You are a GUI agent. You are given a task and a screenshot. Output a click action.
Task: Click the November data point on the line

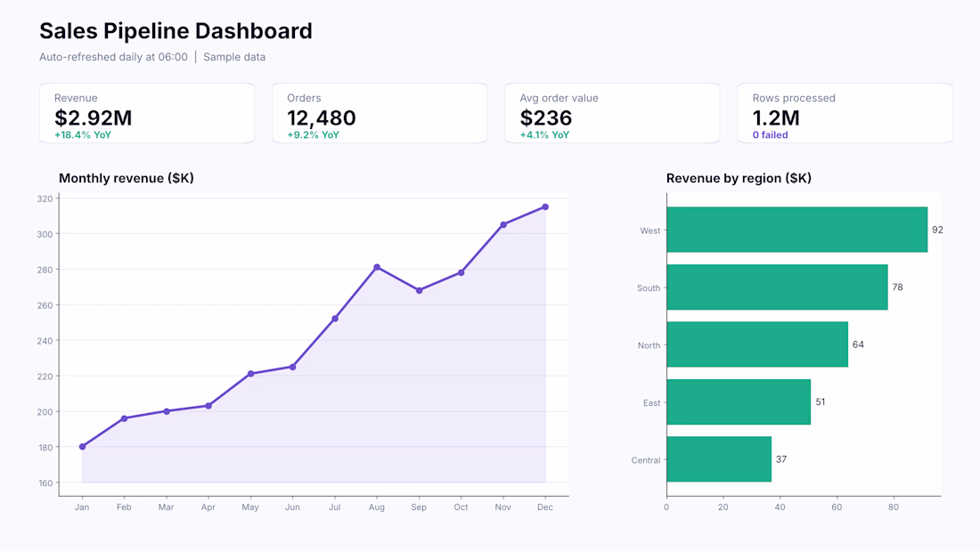503,225
